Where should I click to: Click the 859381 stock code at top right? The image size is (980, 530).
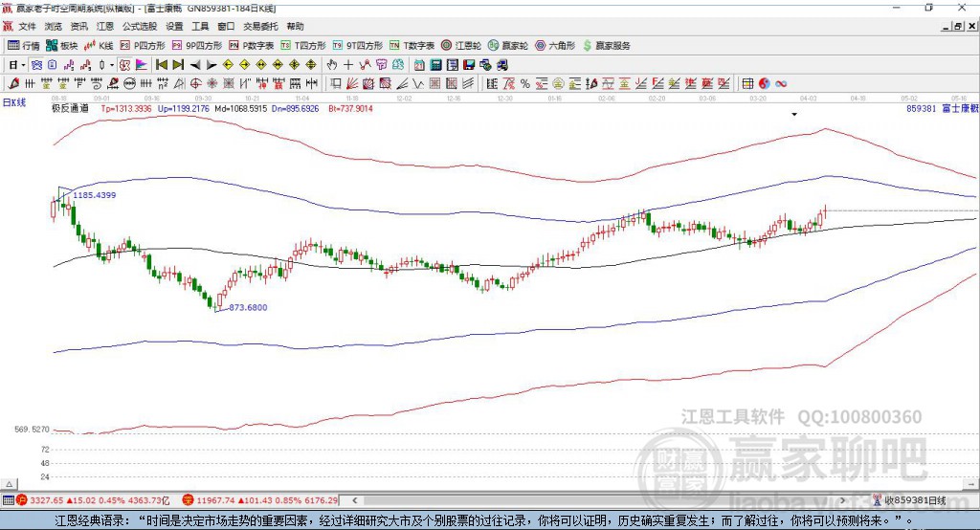(922, 109)
